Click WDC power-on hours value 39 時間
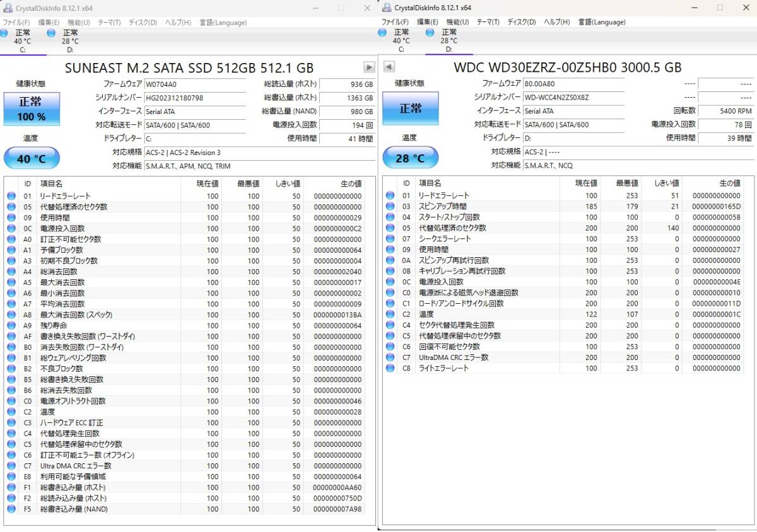Screen dimensions: 757x532 point(725,137)
